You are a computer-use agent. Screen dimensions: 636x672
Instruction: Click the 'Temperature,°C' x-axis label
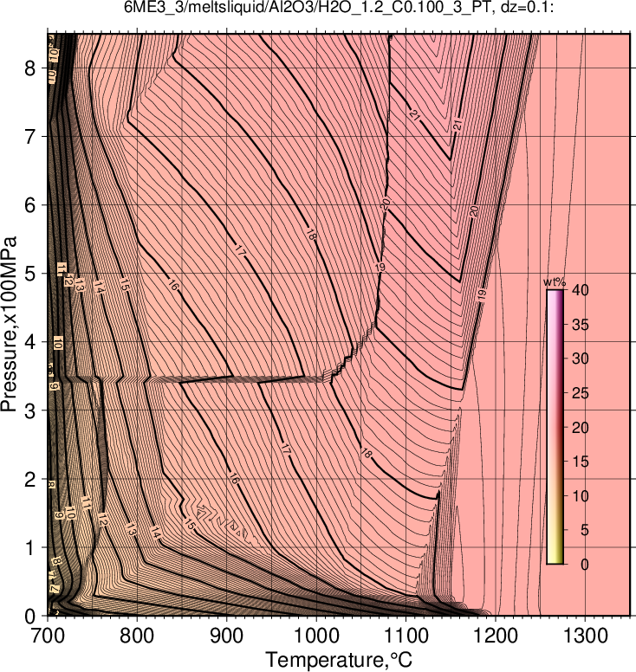coord(339,660)
